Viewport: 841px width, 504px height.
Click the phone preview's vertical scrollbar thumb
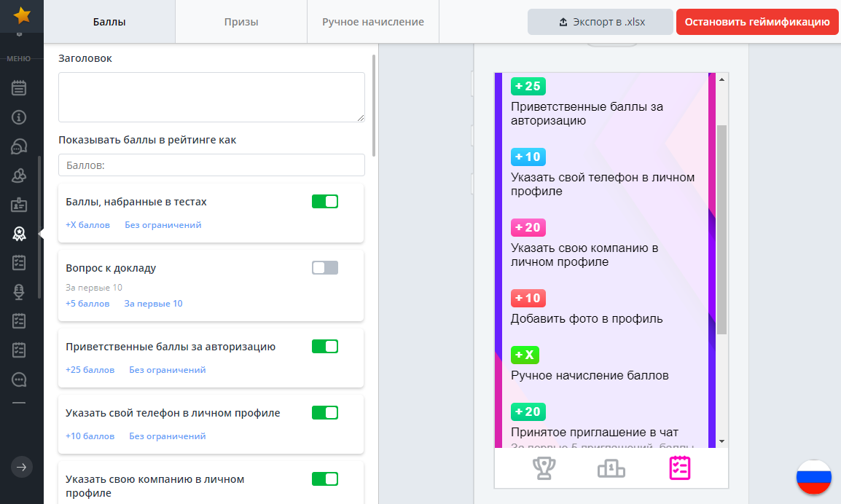[721, 229]
